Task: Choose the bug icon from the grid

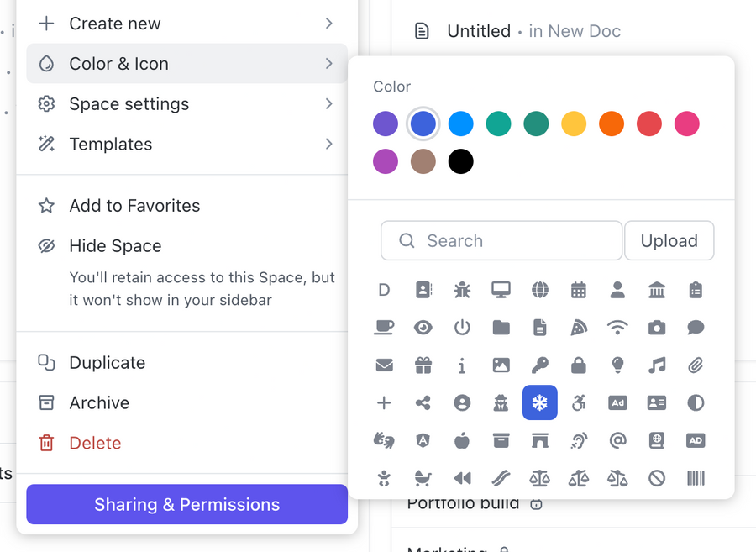Action: click(x=461, y=289)
